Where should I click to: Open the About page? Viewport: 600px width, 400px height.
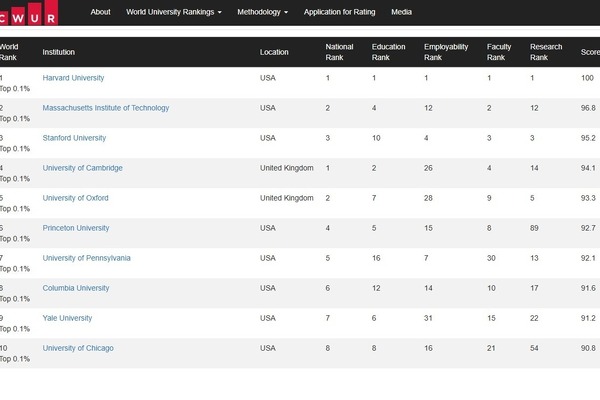point(100,12)
